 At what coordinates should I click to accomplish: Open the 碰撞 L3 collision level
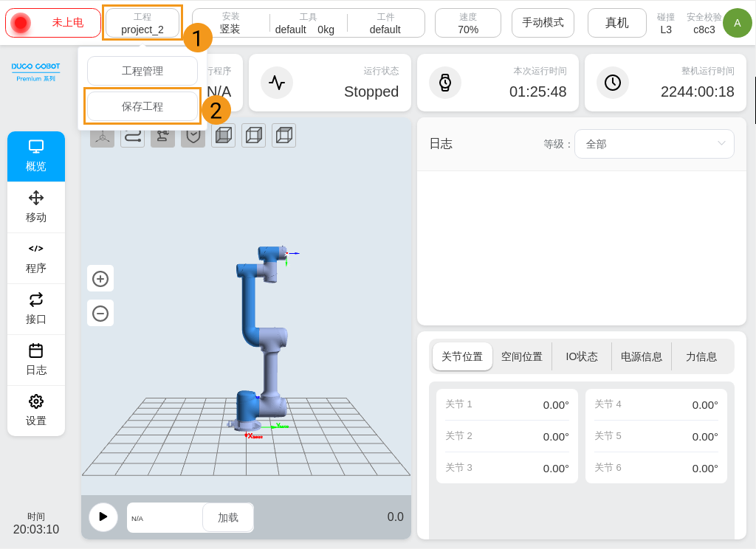coord(666,23)
